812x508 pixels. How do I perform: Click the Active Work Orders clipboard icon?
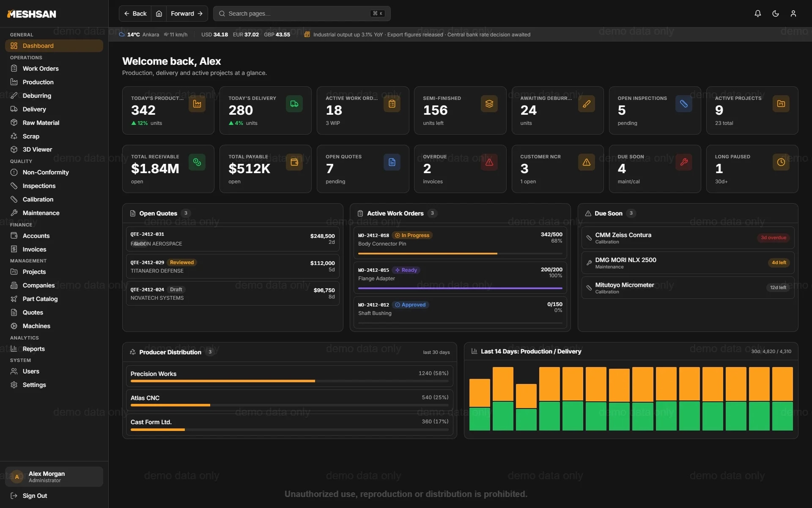(x=392, y=104)
